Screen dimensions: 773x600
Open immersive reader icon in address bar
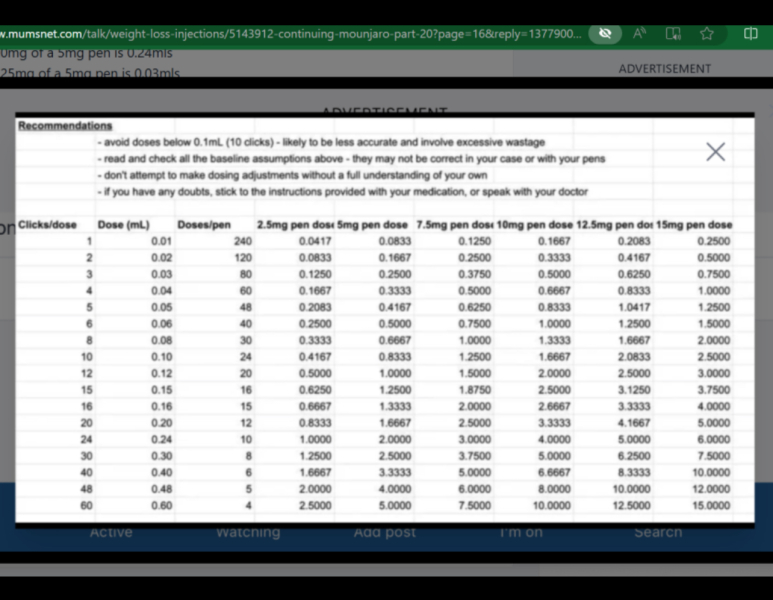point(673,33)
